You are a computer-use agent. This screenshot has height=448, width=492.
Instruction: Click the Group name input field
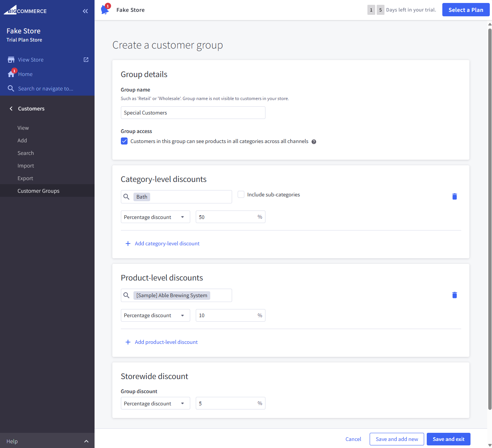pyautogui.click(x=193, y=113)
